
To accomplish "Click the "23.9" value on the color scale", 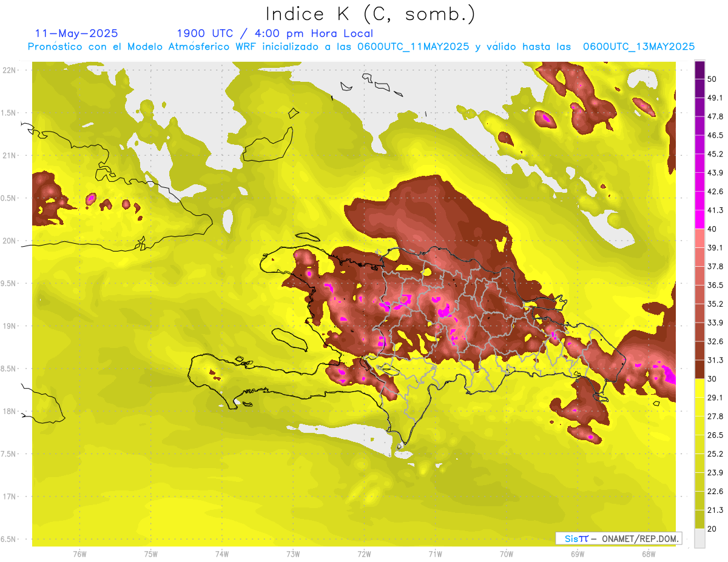I will coord(715,472).
